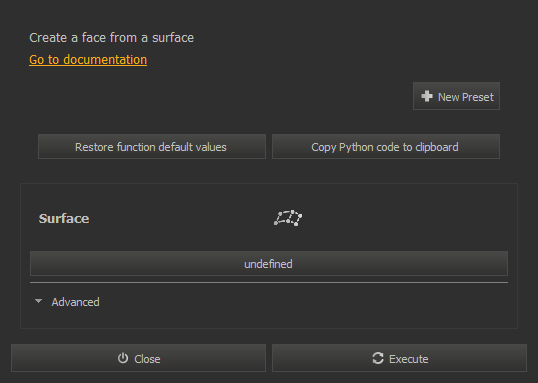Execute the create face function
This screenshot has width=538, height=383.
pos(399,358)
